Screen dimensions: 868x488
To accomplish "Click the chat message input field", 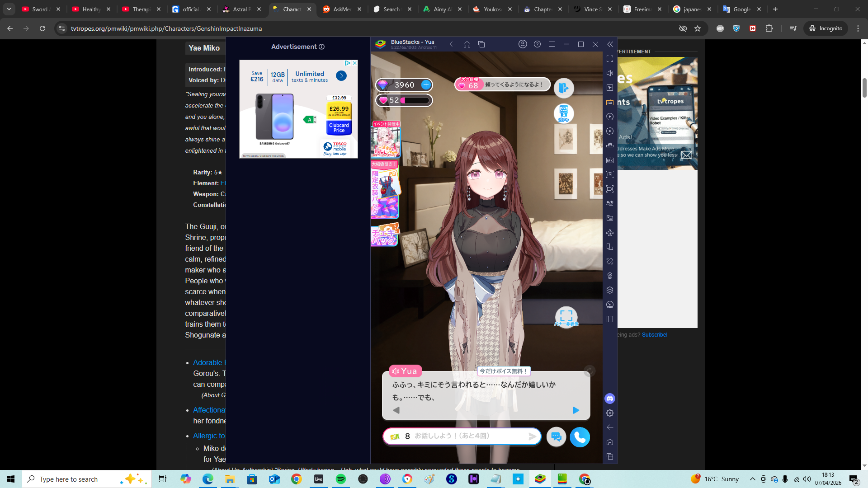I will pos(462,436).
